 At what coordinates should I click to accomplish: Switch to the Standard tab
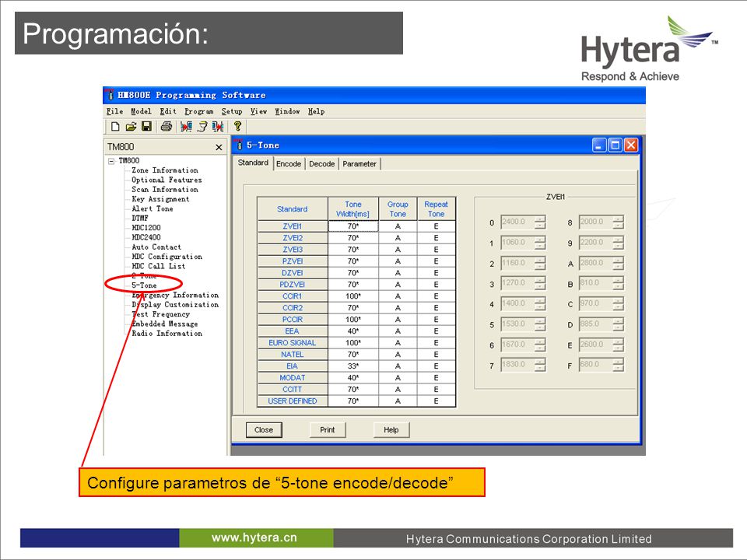click(253, 163)
